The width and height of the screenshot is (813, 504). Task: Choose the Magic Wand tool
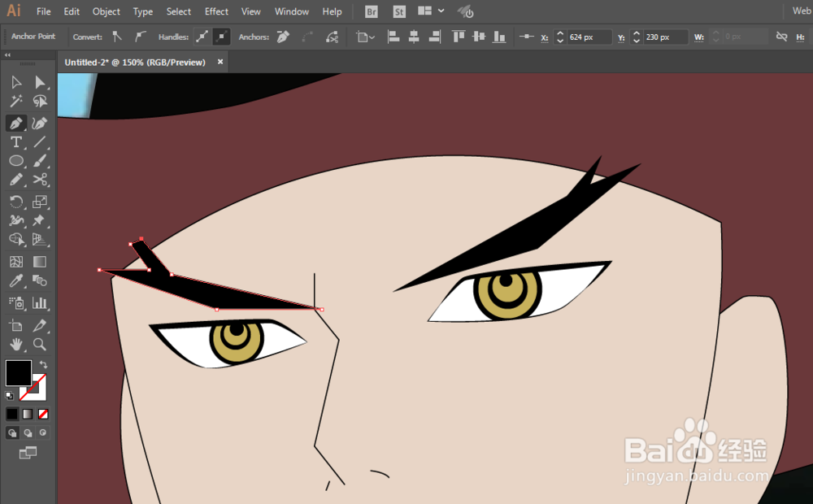point(16,101)
